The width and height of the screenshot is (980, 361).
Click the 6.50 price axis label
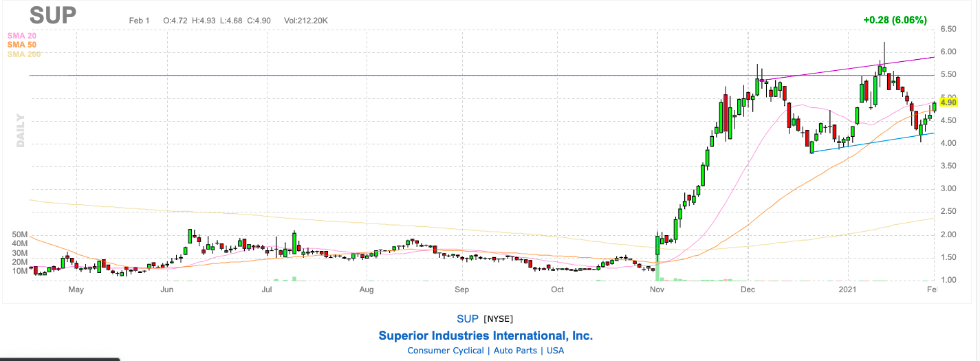click(948, 29)
